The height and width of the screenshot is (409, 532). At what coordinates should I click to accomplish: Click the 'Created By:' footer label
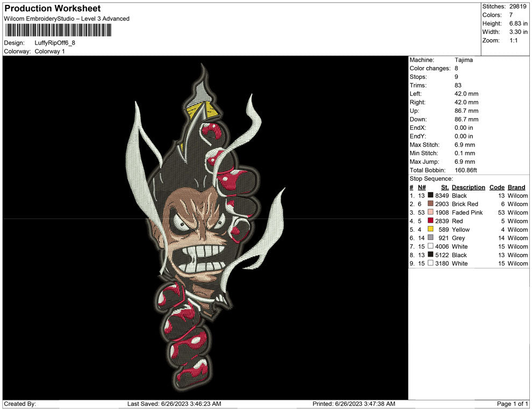(20, 404)
